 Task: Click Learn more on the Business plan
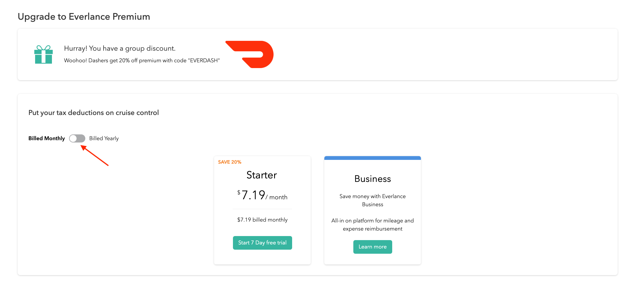pyautogui.click(x=372, y=247)
